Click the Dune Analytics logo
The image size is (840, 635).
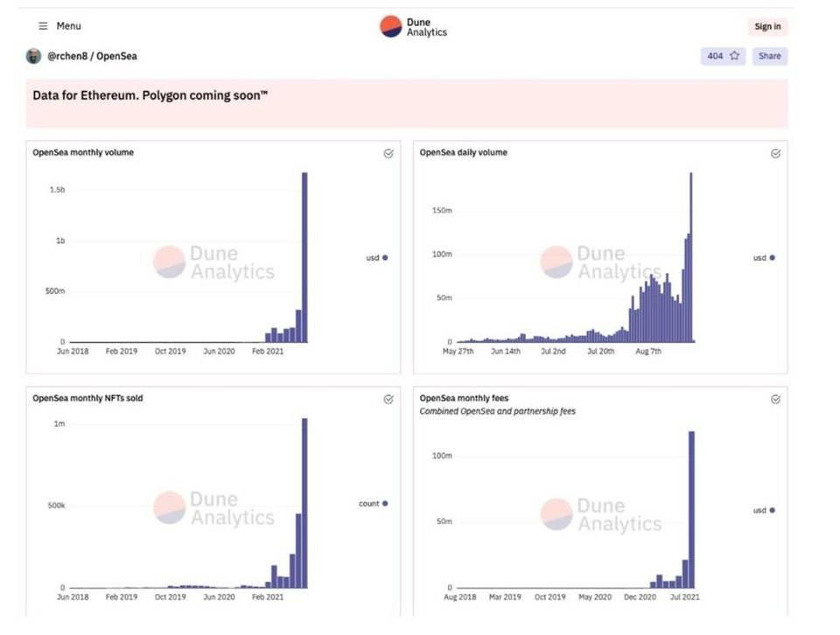click(413, 27)
